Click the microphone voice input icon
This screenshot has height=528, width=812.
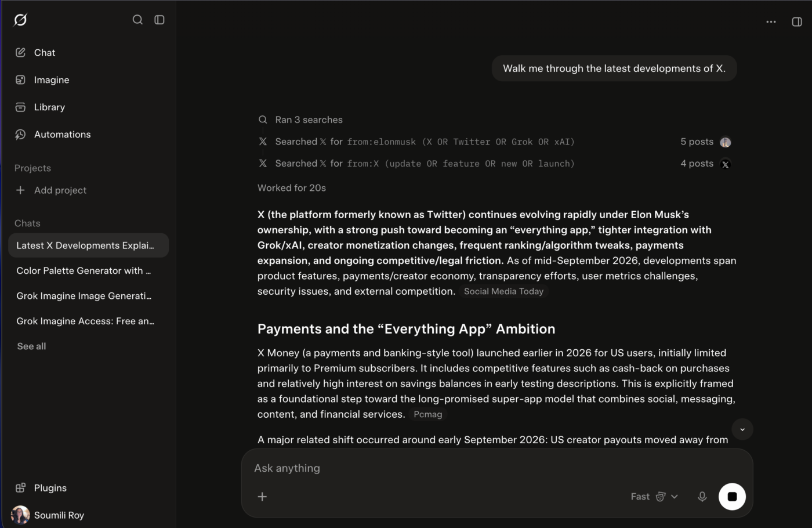pyautogui.click(x=702, y=497)
